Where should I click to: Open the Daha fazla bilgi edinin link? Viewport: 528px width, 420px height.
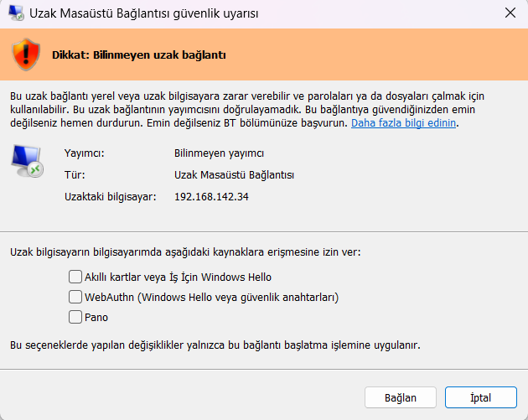pyautogui.click(x=405, y=122)
